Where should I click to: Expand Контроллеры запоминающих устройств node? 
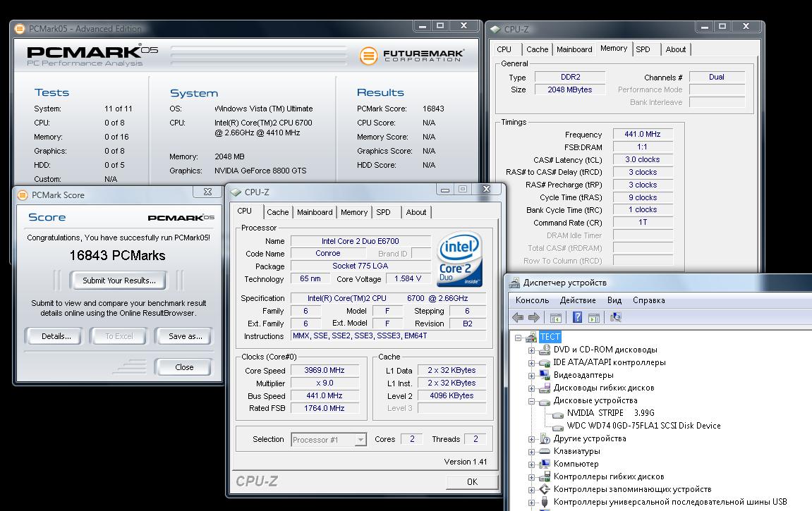click(531, 490)
